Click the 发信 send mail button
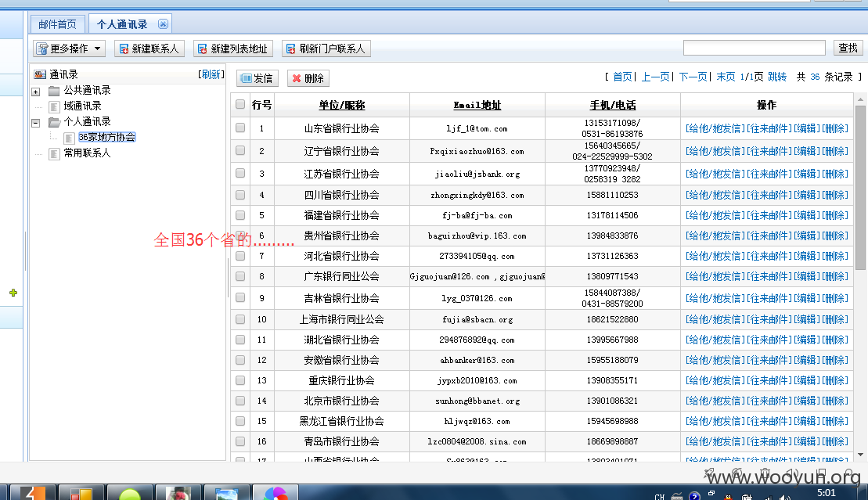Image resolution: width=868 pixels, height=500 pixels. pos(258,78)
